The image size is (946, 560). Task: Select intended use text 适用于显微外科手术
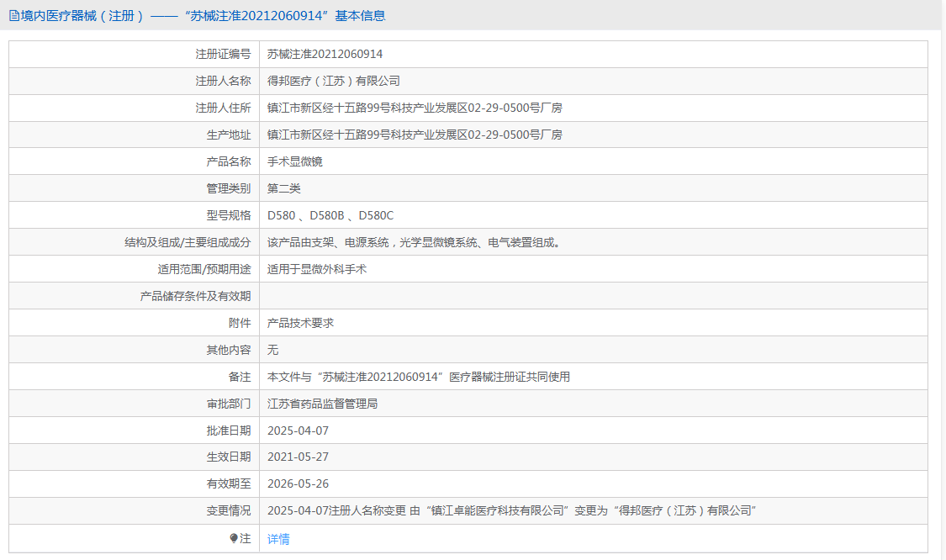click(x=317, y=269)
